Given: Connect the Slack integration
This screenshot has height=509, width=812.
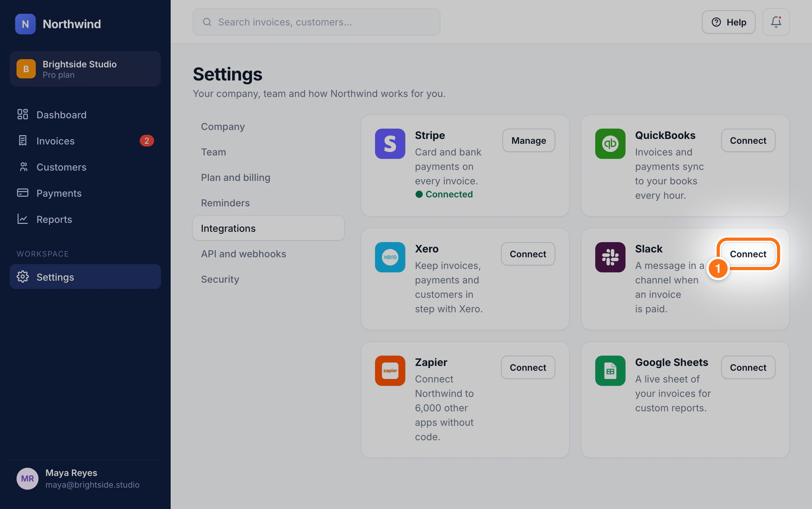Looking at the screenshot, I should tap(748, 254).
